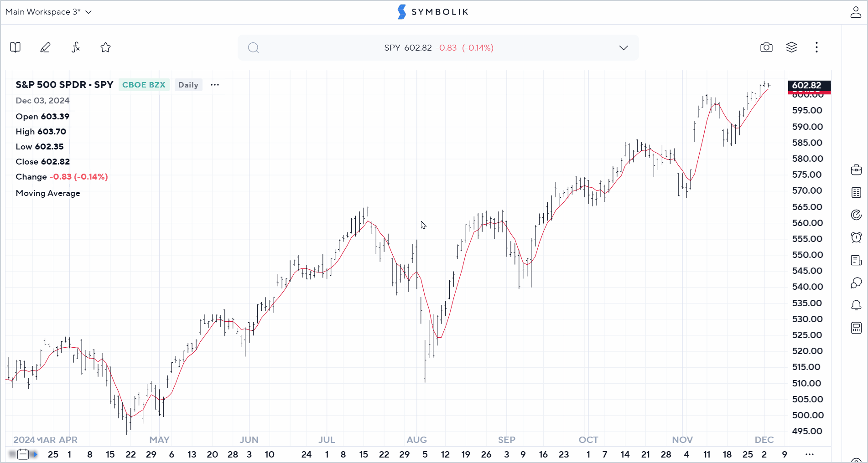Click the 500.00 price axis label
Image resolution: width=868 pixels, height=463 pixels.
807,415
